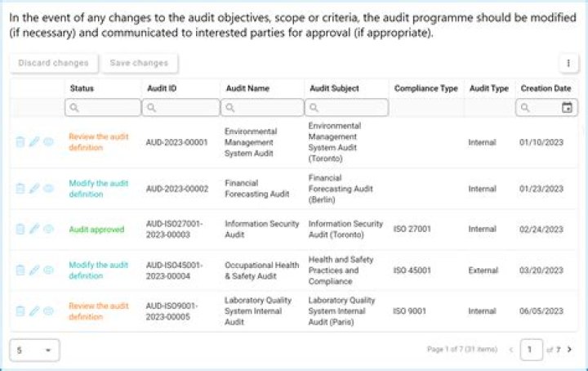Select the AUD-ISO9001-2023-00005 cell
Screen dimensions: 588x371
coord(171,311)
